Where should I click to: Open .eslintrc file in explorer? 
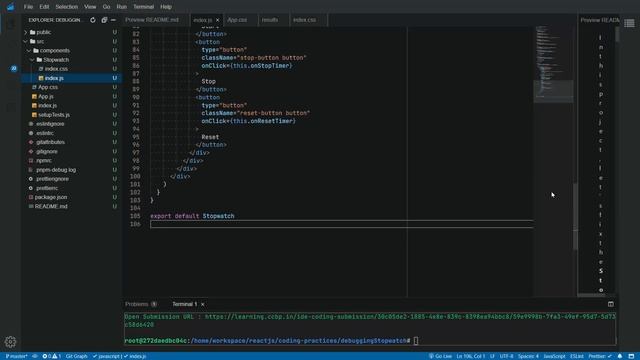click(45, 133)
